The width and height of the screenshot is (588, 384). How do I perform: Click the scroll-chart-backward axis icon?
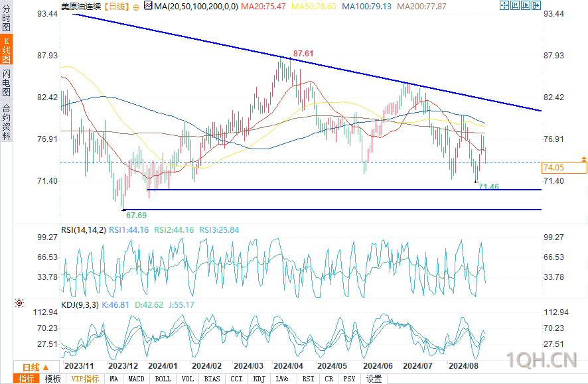click(x=515, y=5)
